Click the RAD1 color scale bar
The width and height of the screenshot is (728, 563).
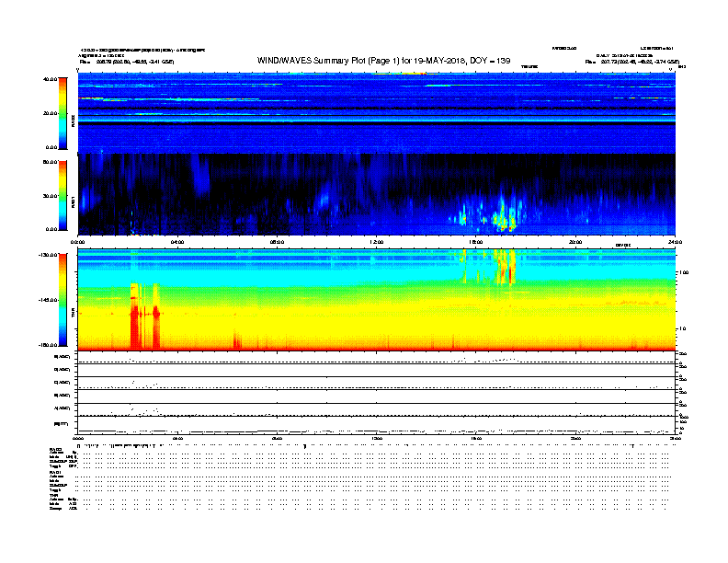point(63,196)
